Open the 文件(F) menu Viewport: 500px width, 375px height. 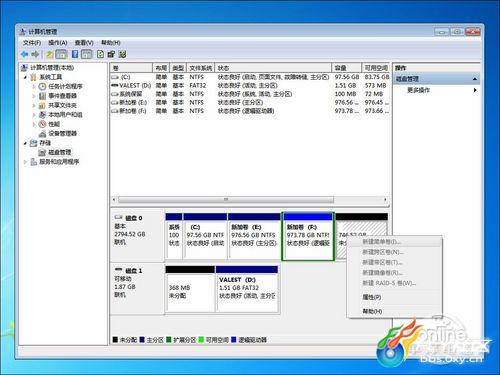click(x=32, y=43)
